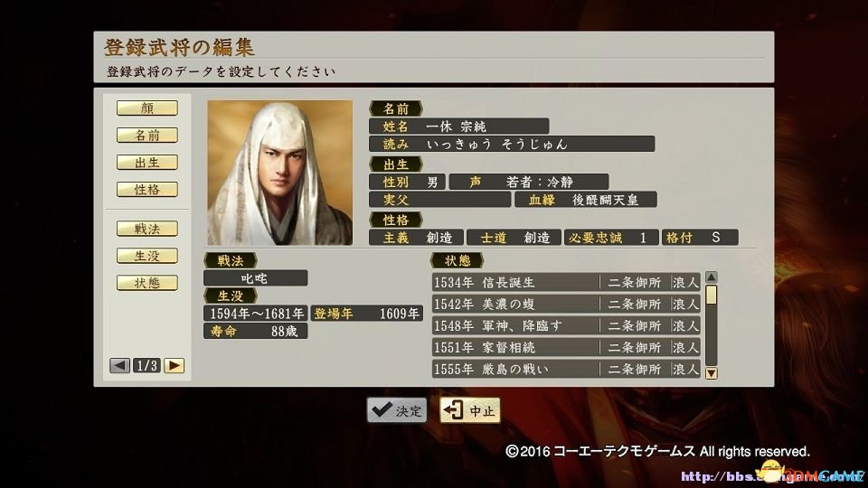Viewport: 868px width, 488px height.
Task: Confirm with the 決定 checkmark button
Action: pos(397,410)
